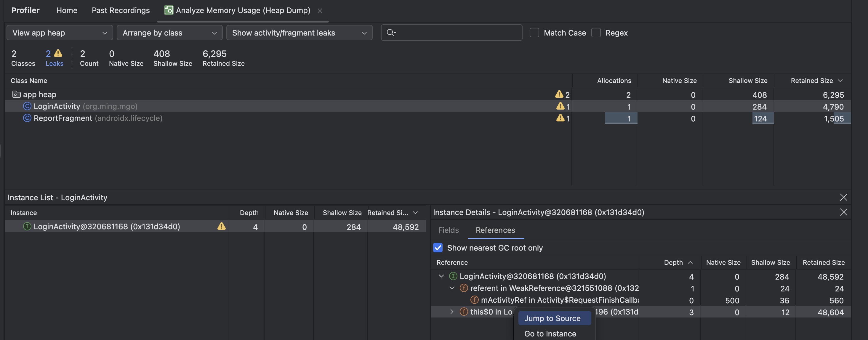Open the Arrange by class dropdown
The height and width of the screenshot is (340, 868).
point(169,33)
